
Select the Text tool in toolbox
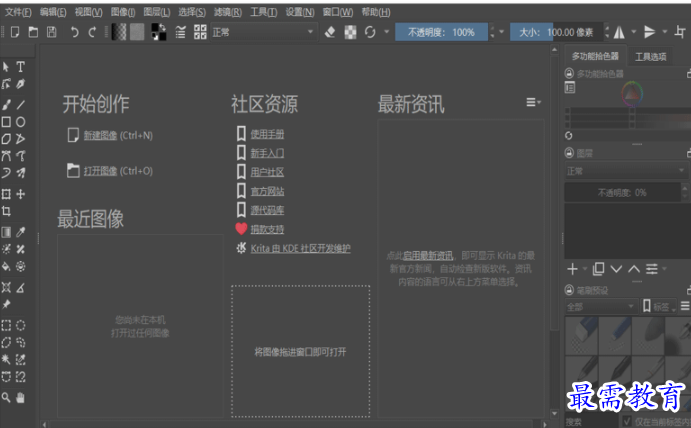[x=20, y=67]
